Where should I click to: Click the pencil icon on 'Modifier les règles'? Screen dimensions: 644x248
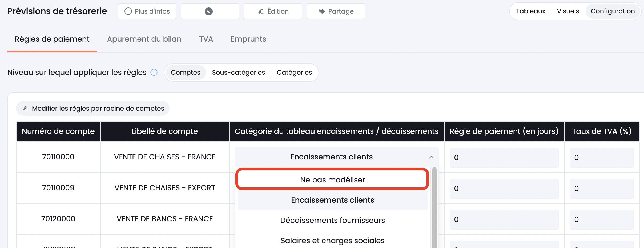pyautogui.click(x=25, y=108)
